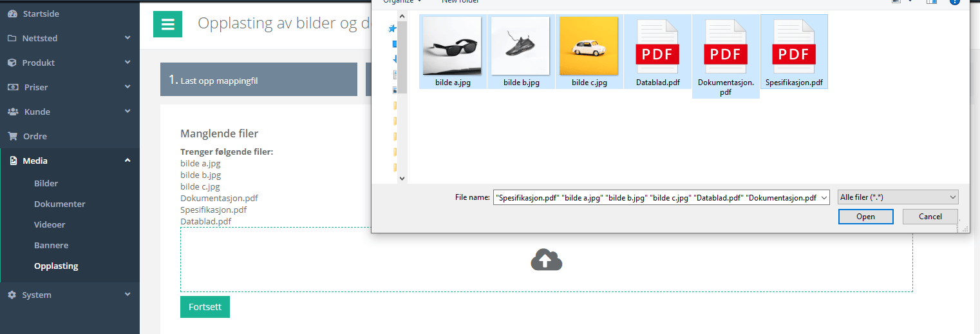Click the navigation pane scroll-up arrow
The image size is (980, 334).
coord(402,17)
